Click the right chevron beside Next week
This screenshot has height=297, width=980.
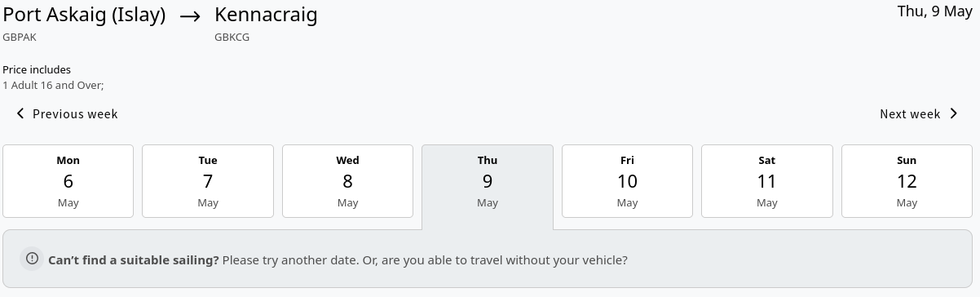[954, 114]
